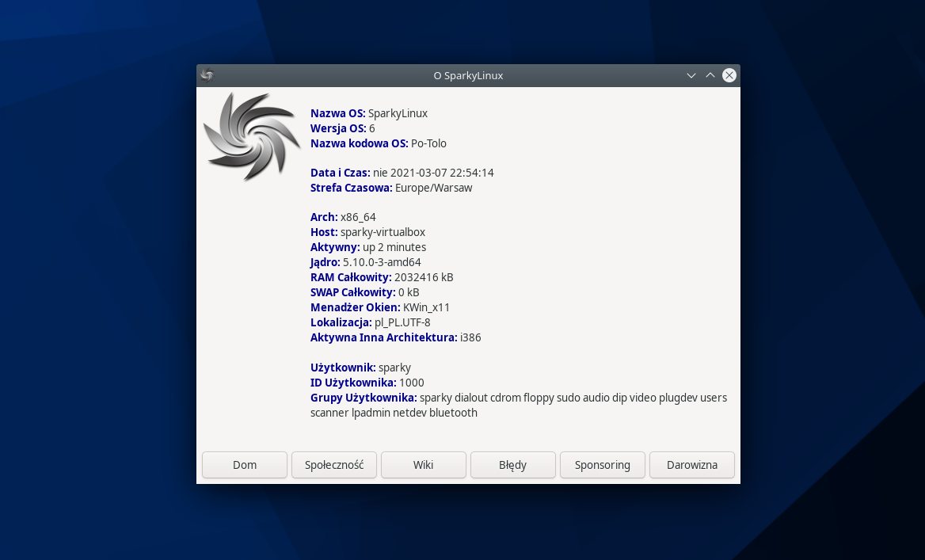Viewport: 925px width, 560px height.
Task: Click the OS name SparkyLinux text
Action: (x=398, y=113)
